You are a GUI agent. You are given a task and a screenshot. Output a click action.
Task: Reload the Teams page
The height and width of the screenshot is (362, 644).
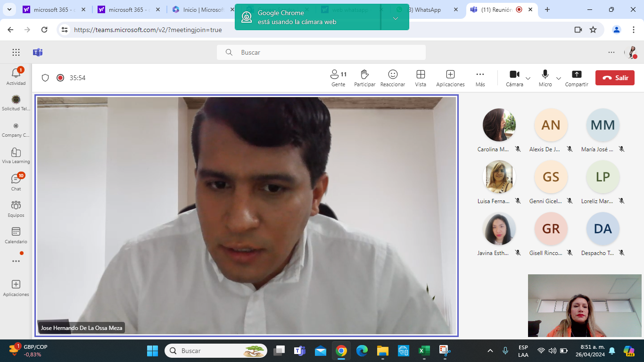point(44,30)
